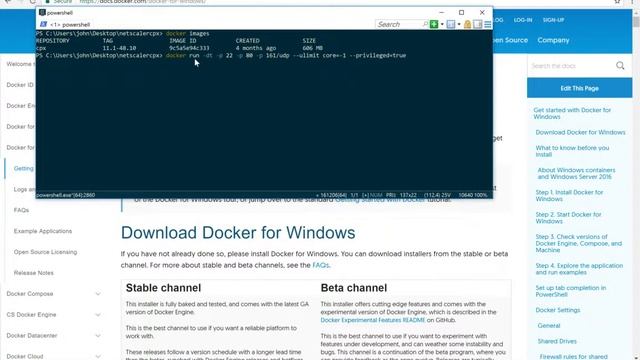Viewport: 640px width, 360px height.
Task: Open 'Shared Drives' right sidebar link
Action: pos(557,341)
